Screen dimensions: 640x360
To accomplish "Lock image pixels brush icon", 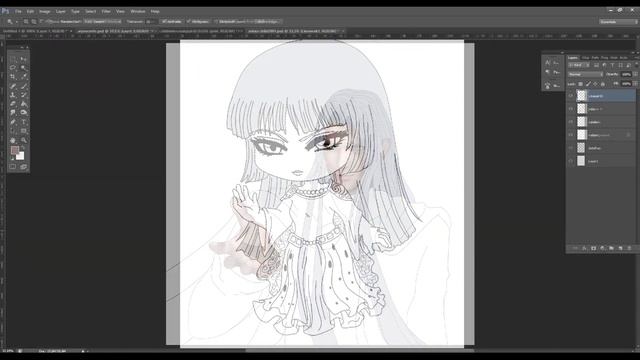I will (x=588, y=84).
